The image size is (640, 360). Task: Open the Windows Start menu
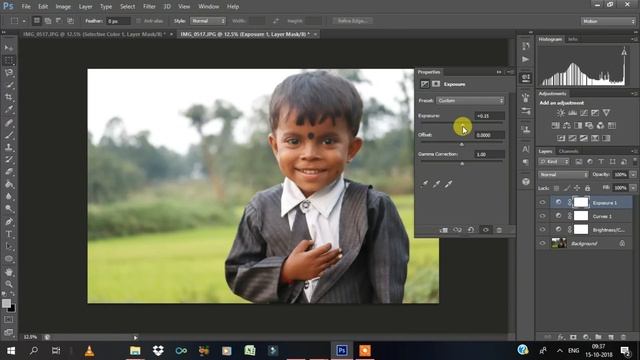11,351
